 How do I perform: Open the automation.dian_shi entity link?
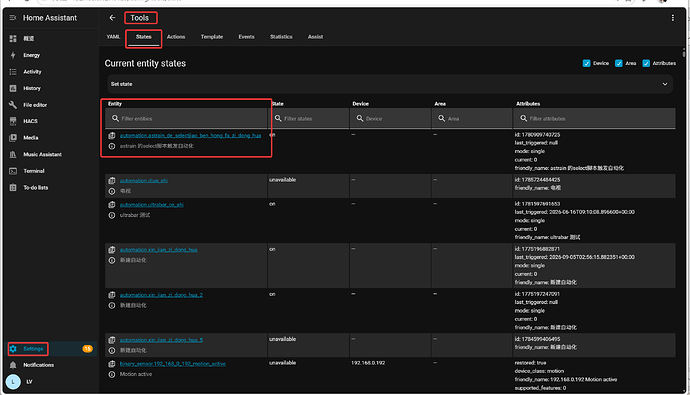tap(143, 181)
